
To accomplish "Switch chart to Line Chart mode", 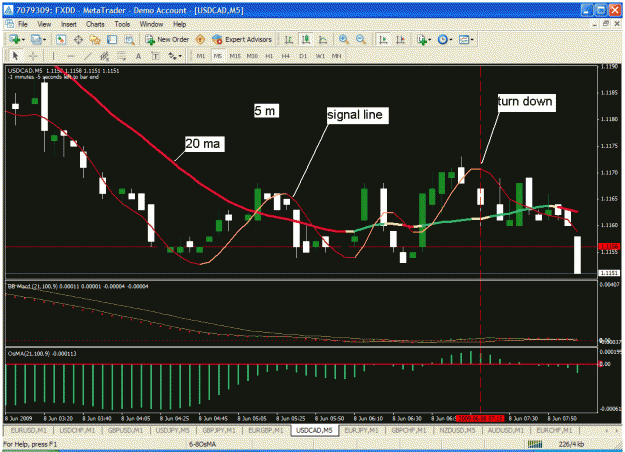I will coord(323,39).
